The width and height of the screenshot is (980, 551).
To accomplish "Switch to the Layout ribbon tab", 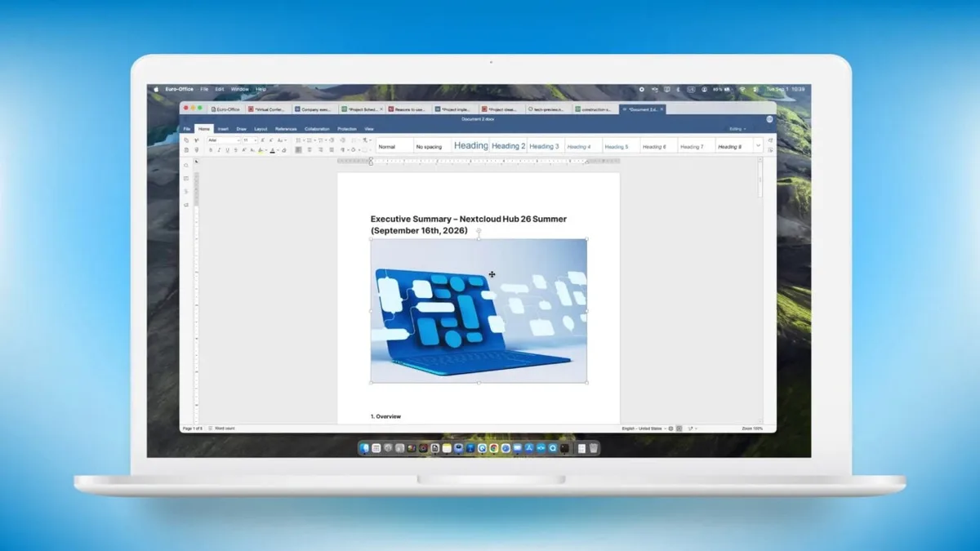I will click(261, 129).
